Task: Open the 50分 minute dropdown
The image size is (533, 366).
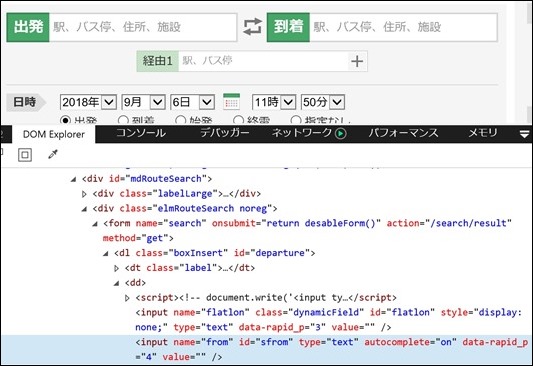Action: pyautogui.click(x=323, y=102)
